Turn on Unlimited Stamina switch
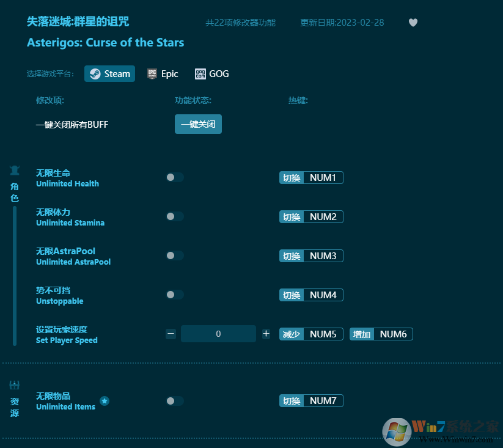 [174, 216]
